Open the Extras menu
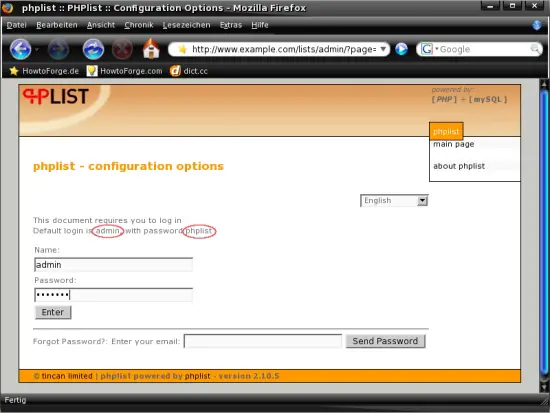 point(231,25)
